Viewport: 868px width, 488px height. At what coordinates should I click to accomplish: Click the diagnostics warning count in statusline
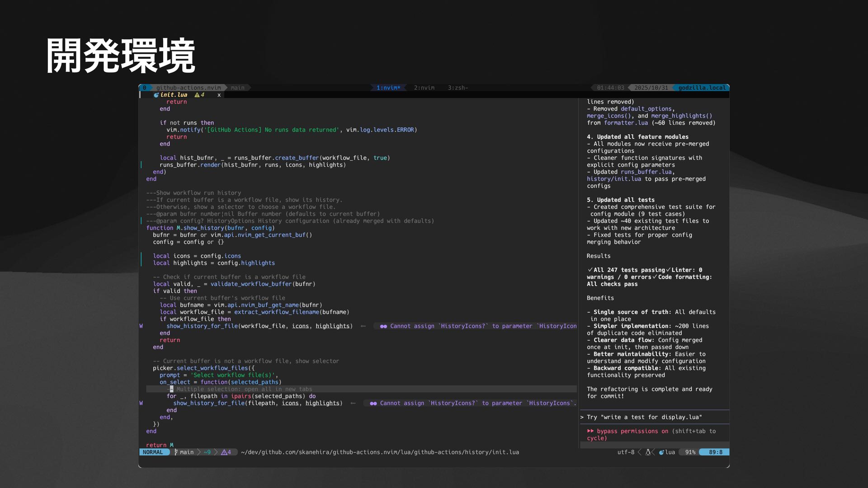click(226, 452)
